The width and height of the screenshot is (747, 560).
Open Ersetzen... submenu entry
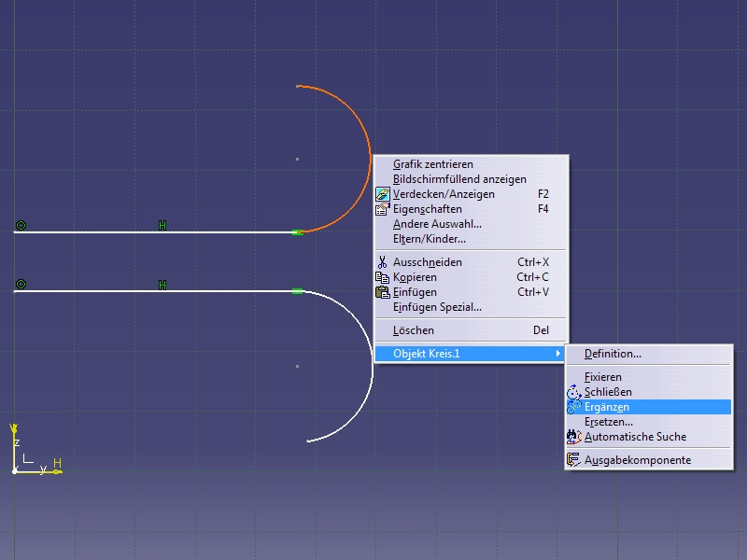click(x=649, y=422)
